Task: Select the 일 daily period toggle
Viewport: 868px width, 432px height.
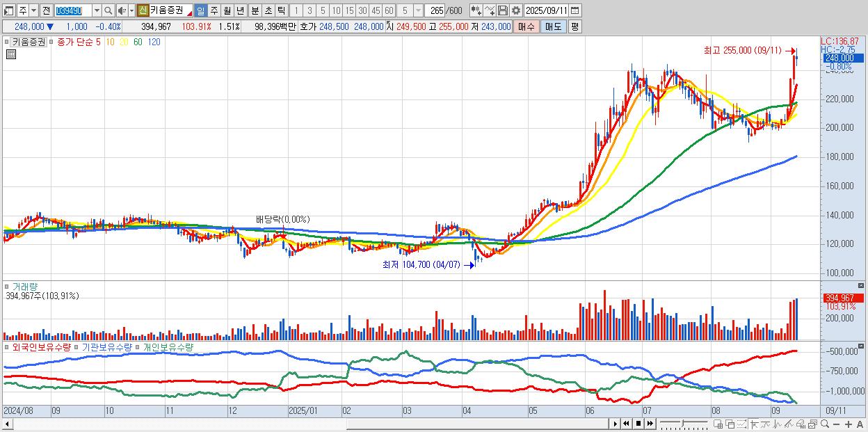Action: 200,10
